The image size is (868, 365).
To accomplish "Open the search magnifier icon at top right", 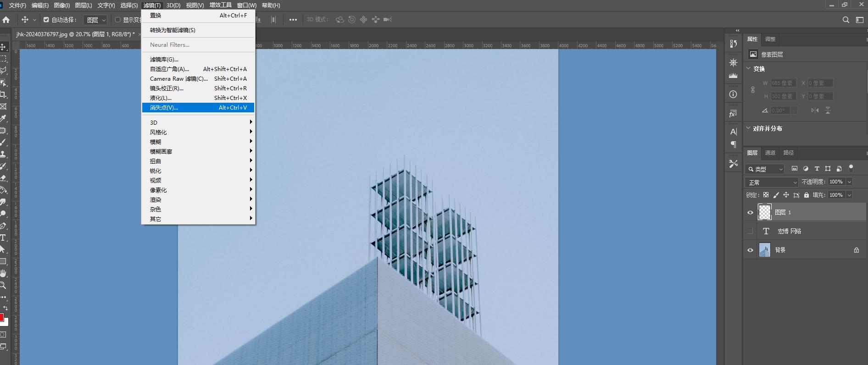I will coord(846,20).
